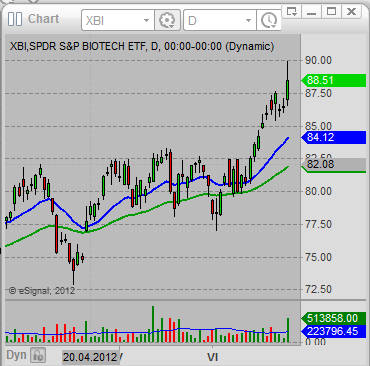Minimize the chart window
This screenshot has width=370, height=366.
tap(311, 12)
